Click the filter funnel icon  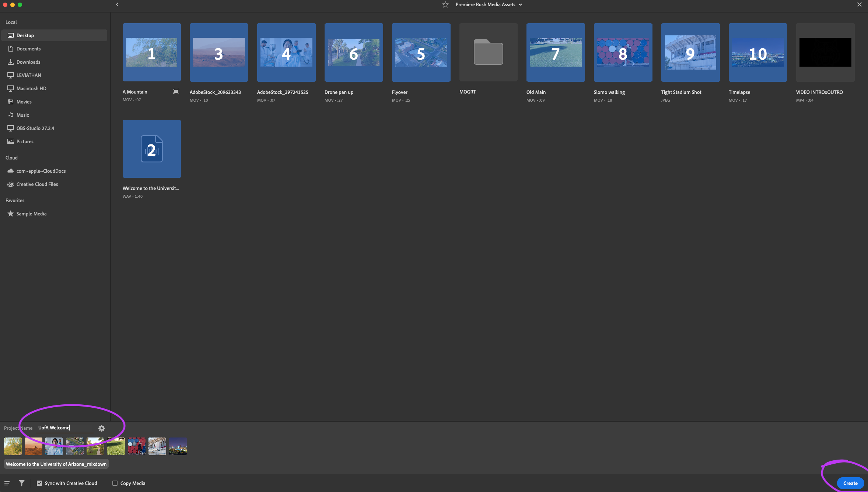(x=22, y=483)
